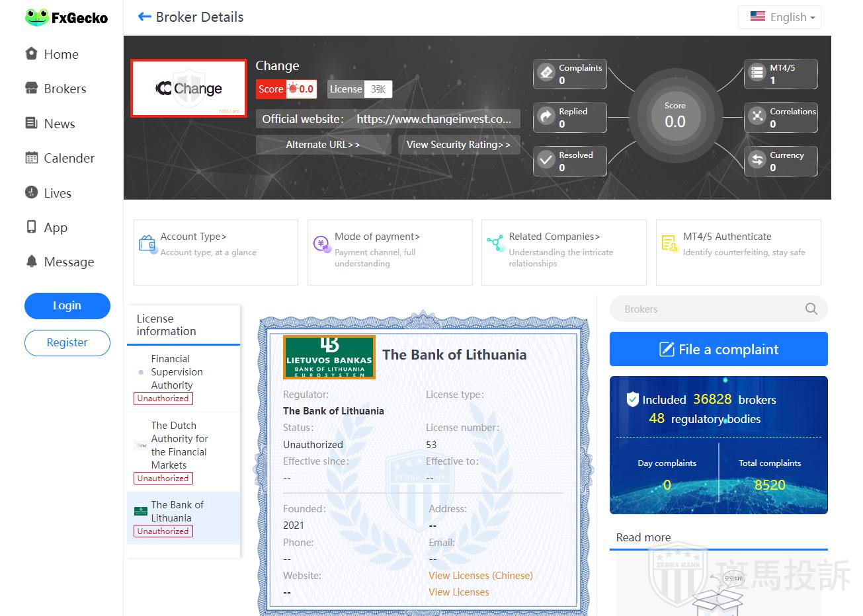
Task: Expand the Alternate URL list
Action: (x=323, y=145)
